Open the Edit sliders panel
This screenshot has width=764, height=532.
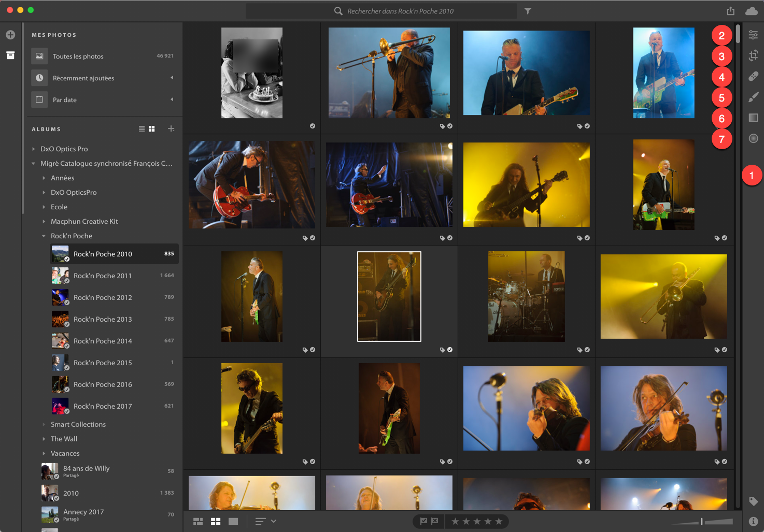753,35
